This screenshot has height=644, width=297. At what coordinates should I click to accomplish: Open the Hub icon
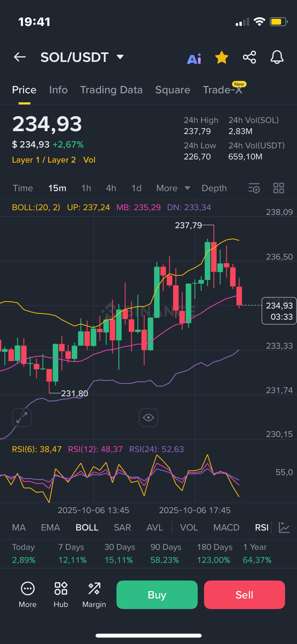click(x=61, y=595)
